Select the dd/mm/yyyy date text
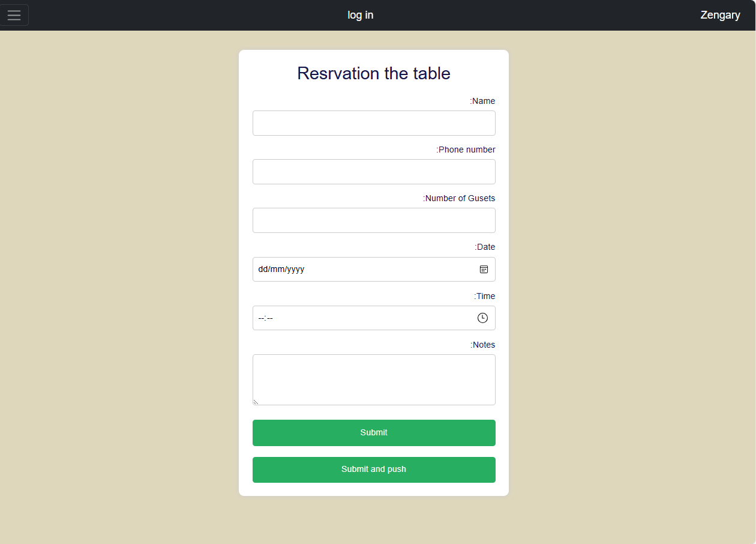Image resolution: width=756 pixels, height=544 pixels. point(281,269)
